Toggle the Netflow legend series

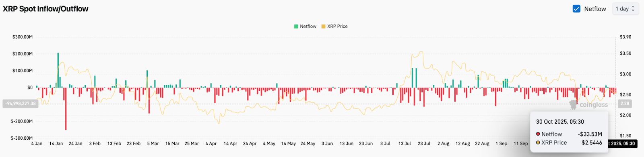click(305, 26)
